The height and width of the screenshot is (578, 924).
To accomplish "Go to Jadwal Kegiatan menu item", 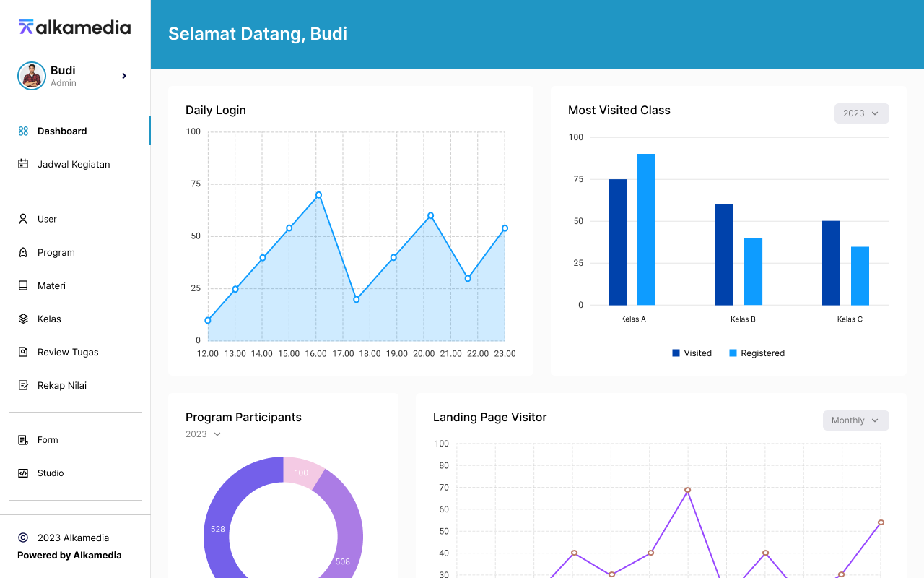I will click(x=75, y=164).
